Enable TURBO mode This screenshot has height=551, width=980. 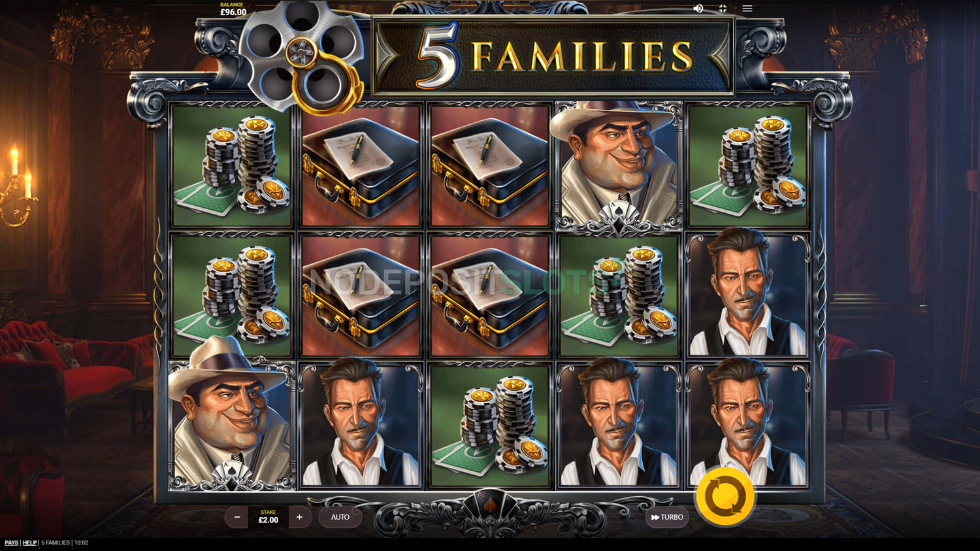[667, 518]
